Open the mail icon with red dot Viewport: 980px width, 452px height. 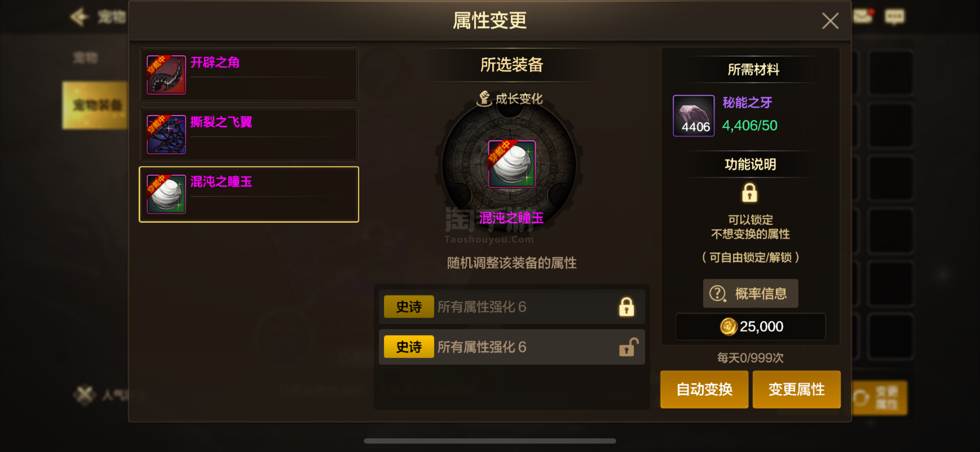[x=863, y=16]
